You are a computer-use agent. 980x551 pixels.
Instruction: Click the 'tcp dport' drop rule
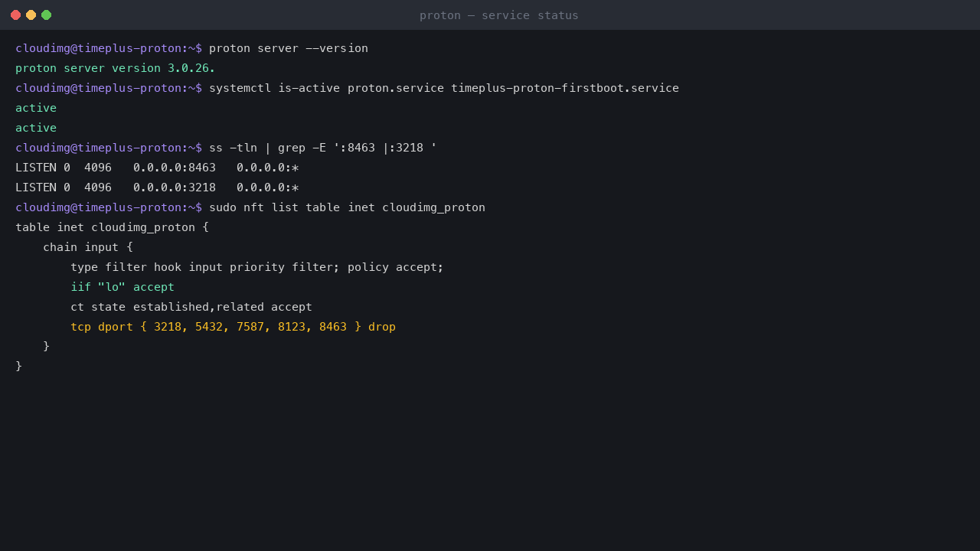[233, 327]
